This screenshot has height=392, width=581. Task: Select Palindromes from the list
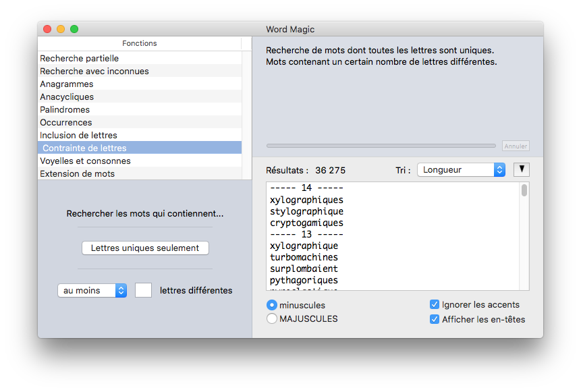(65, 110)
